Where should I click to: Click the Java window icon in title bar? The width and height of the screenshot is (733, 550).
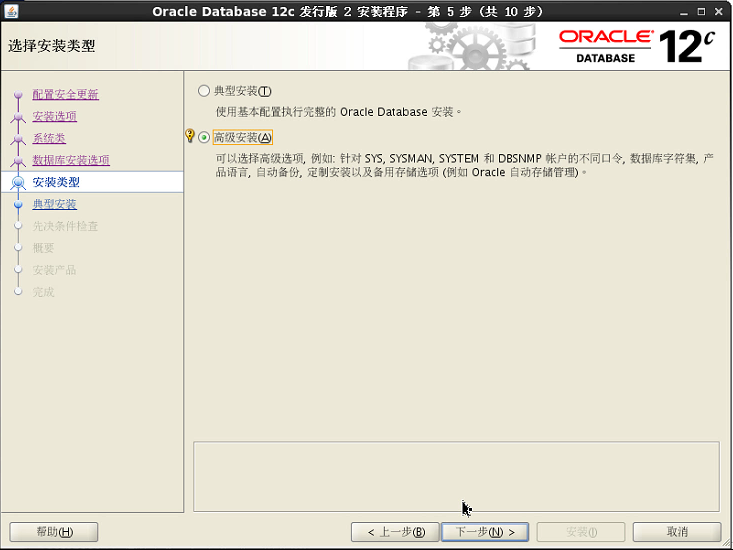[x=11, y=11]
